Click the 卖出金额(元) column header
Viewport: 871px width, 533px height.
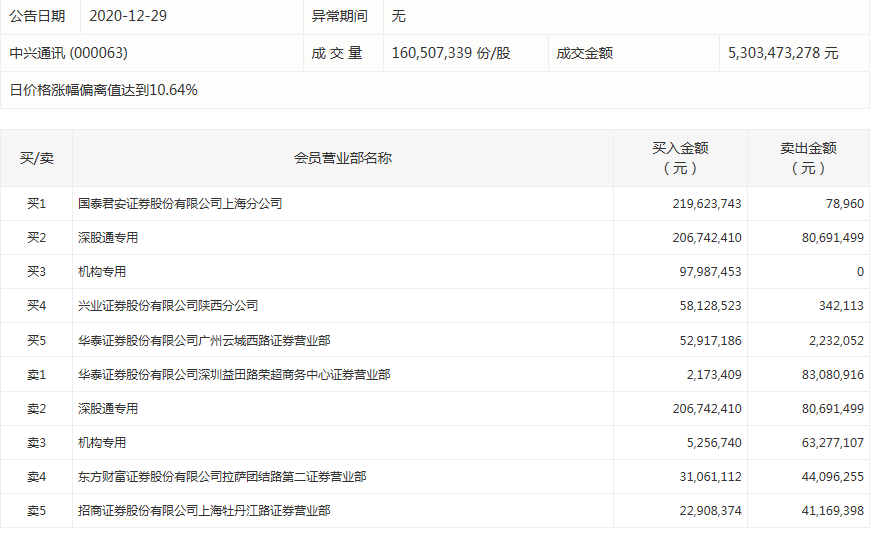tap(808, 158)
